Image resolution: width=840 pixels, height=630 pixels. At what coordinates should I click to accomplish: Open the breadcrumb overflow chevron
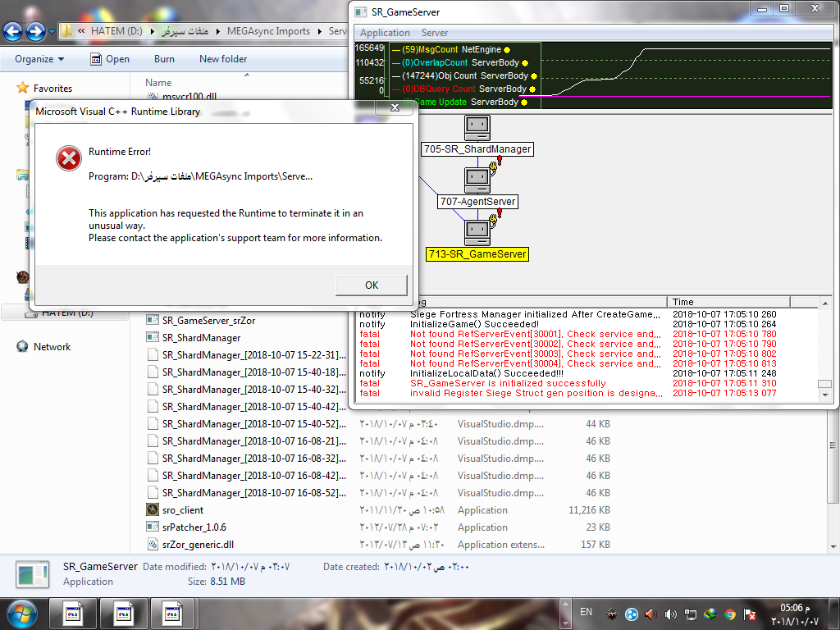81,31
